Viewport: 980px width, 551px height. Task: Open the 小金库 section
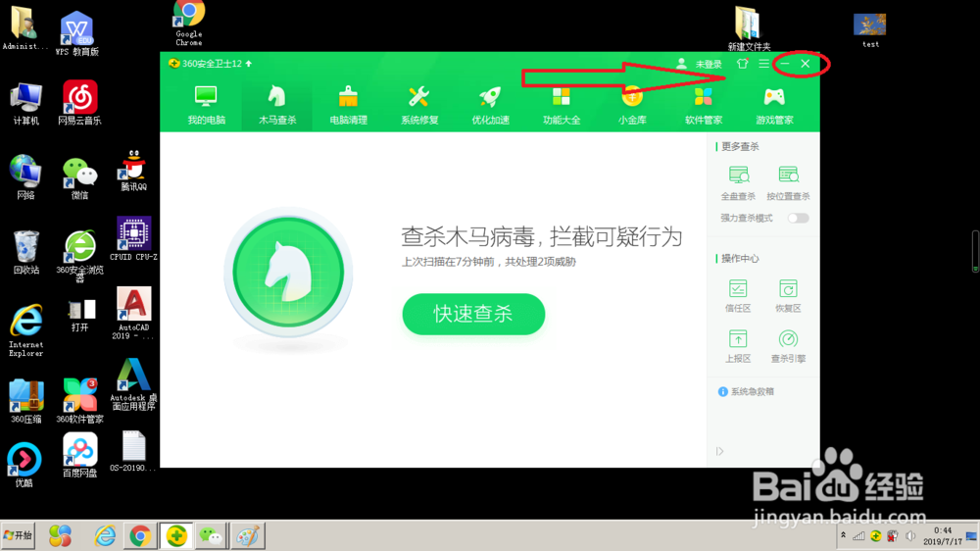[632, 105]
